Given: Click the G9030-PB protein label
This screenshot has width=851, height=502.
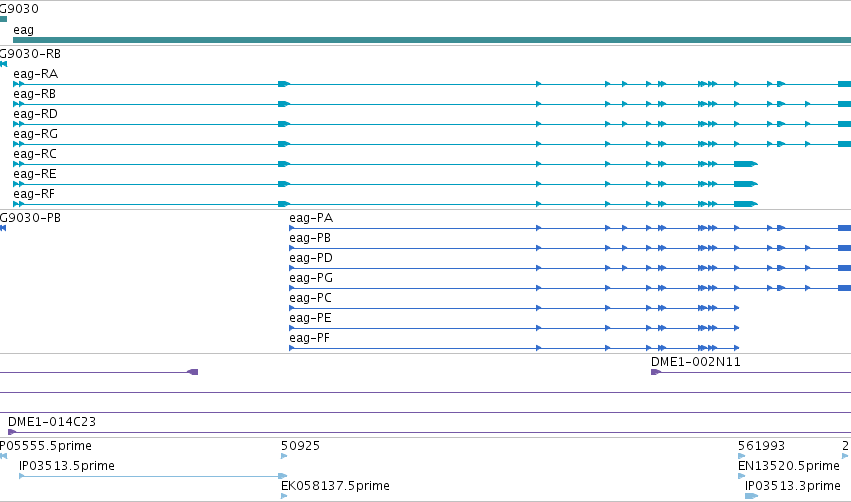Looking at the screenshot, I should click(x=30, y=218).
